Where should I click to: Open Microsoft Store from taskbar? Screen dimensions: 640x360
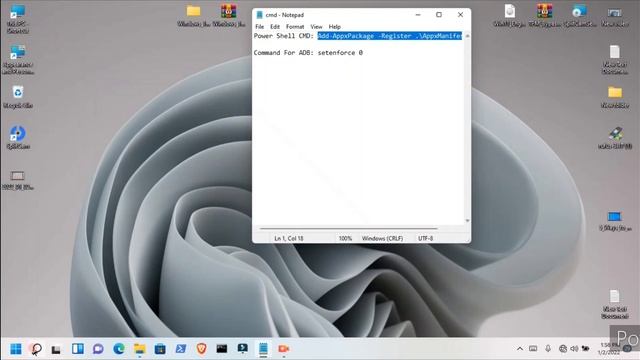(160, 349)
